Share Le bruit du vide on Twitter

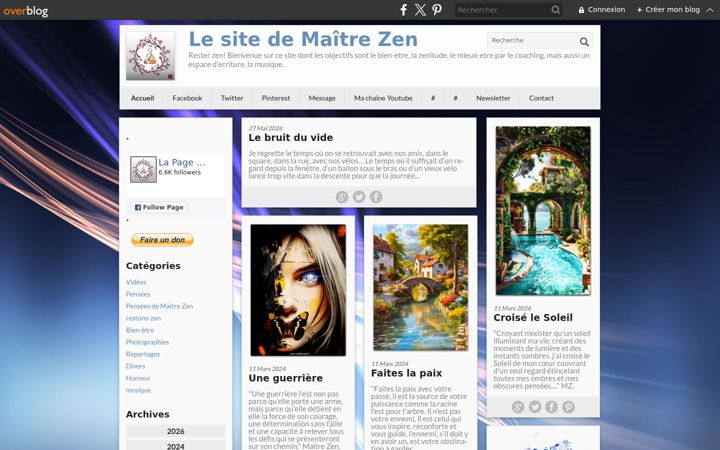[x=359, y=197]
